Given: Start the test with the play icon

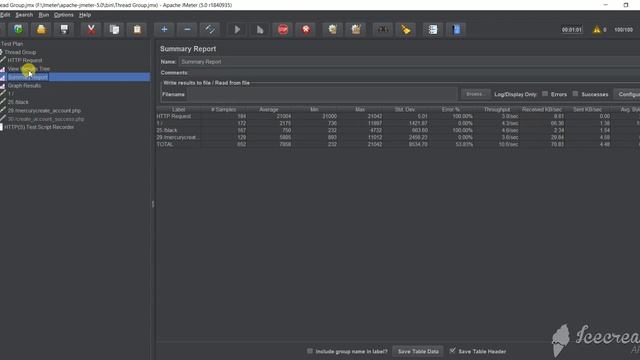Looking at the screenshot, I should click(237, 29).
